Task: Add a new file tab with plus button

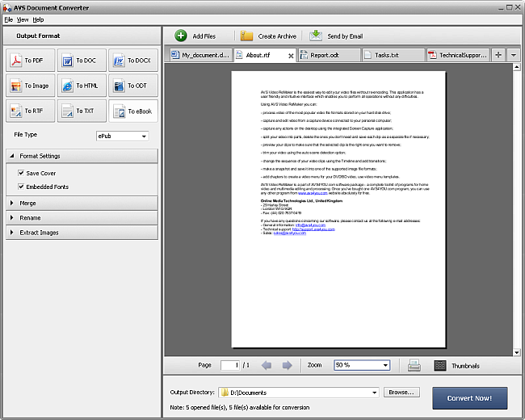Action: (x=498, y=55)
